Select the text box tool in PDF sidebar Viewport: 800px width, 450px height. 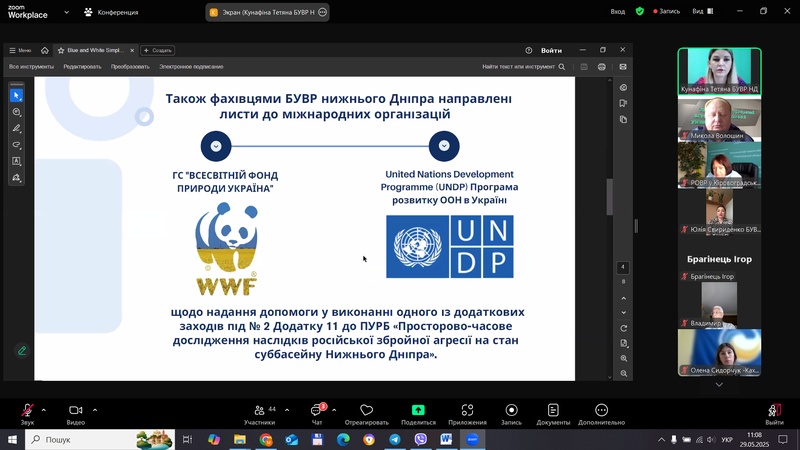(16, 161)
